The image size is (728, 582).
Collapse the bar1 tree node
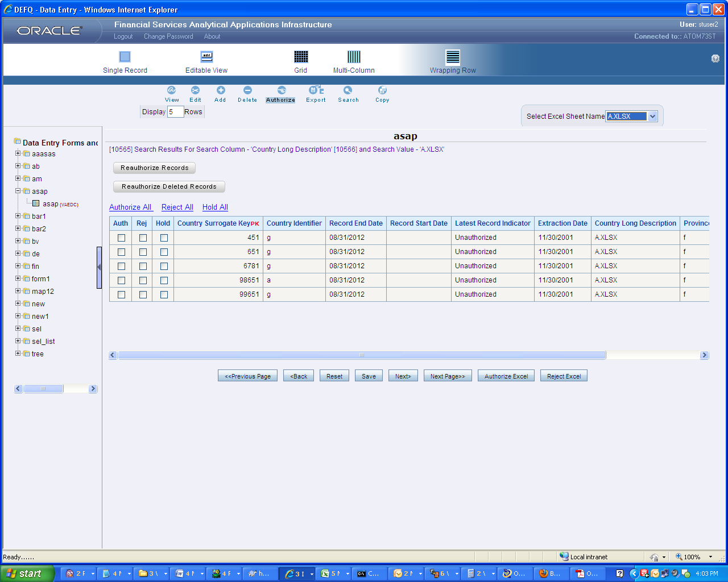tap(18, 216)
